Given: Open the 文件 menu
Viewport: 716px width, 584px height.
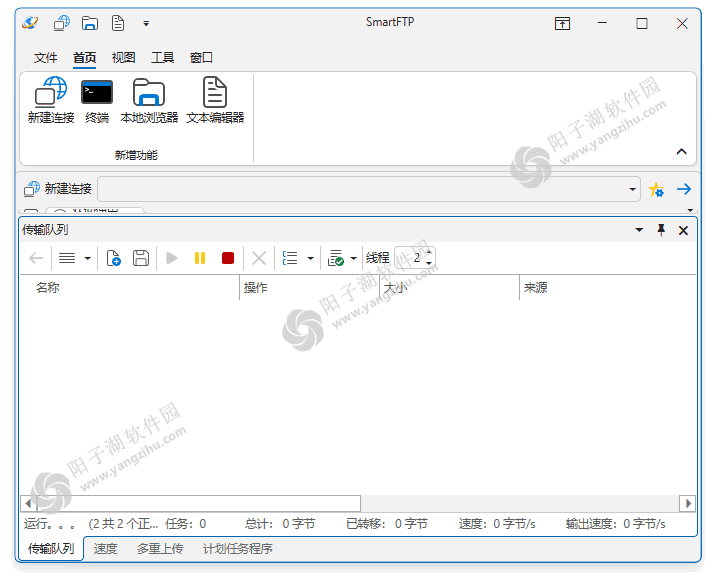Looking at the screenshot, I should click(45, 58).
